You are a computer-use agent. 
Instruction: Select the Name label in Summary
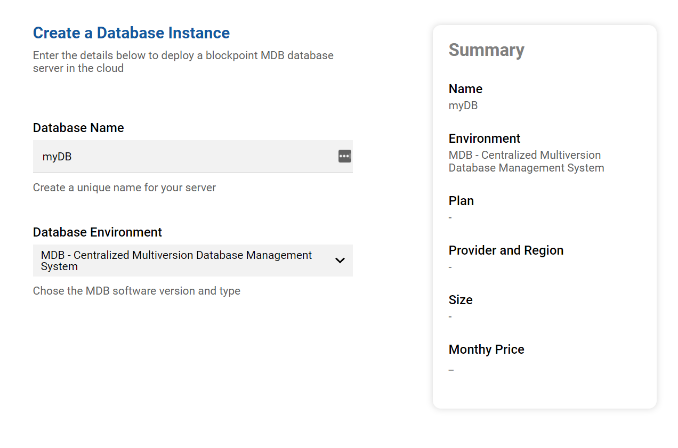465,89
